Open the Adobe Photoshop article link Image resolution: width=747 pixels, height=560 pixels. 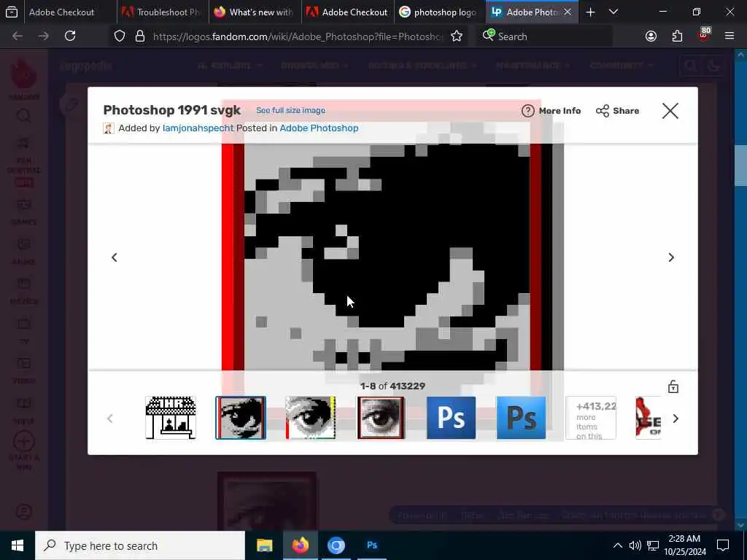tap(319, 128)
